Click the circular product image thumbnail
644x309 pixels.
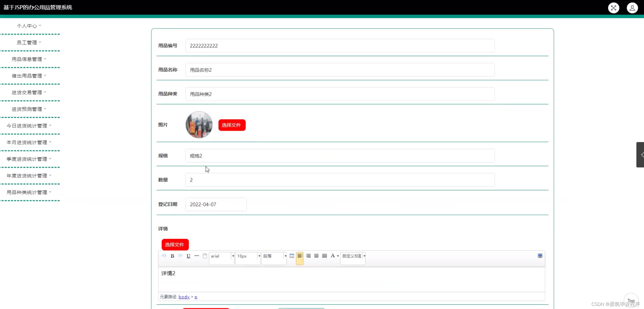[x=199, y=125]
